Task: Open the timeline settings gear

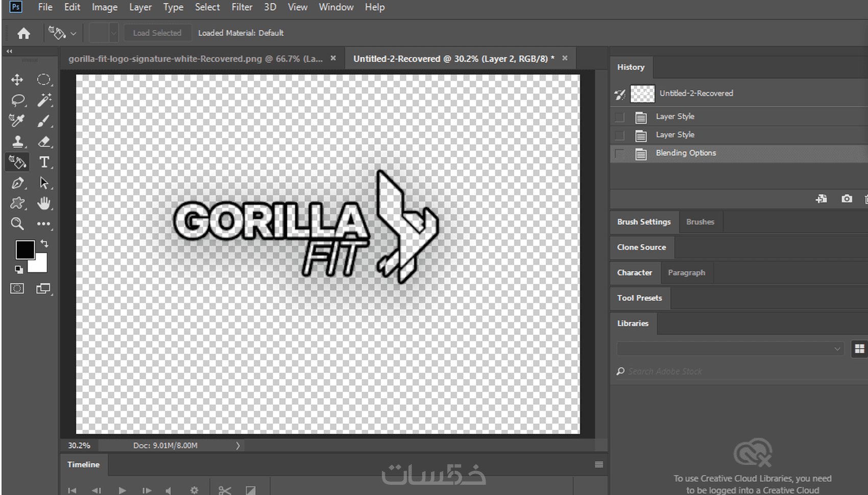Action: click(194, 490)
